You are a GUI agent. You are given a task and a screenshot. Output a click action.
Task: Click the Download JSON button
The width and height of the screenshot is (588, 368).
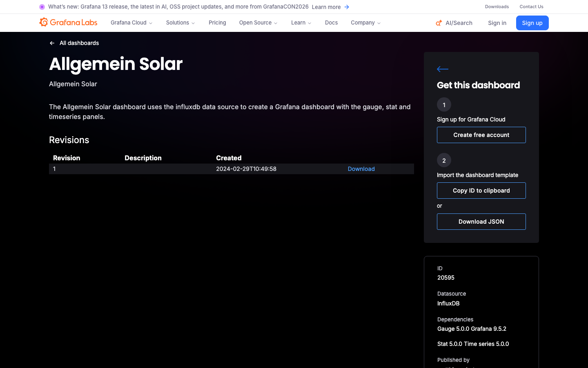tap(481, 222)
